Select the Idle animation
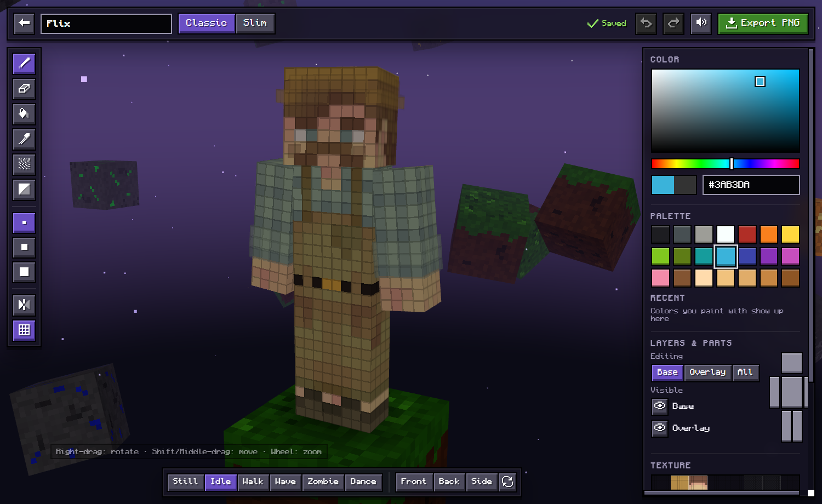Viewport: 822px width, 504px height. coord(221,482)
